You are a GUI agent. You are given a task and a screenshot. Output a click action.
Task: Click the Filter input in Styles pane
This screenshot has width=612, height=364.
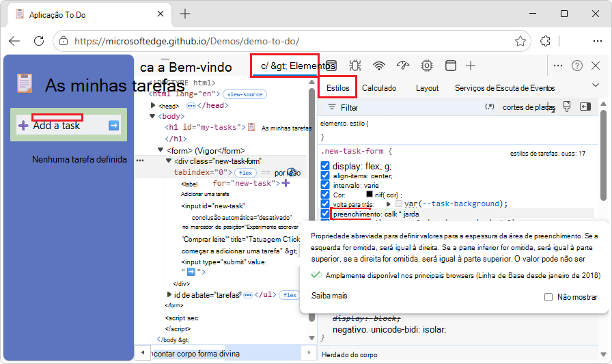[402, 107]
